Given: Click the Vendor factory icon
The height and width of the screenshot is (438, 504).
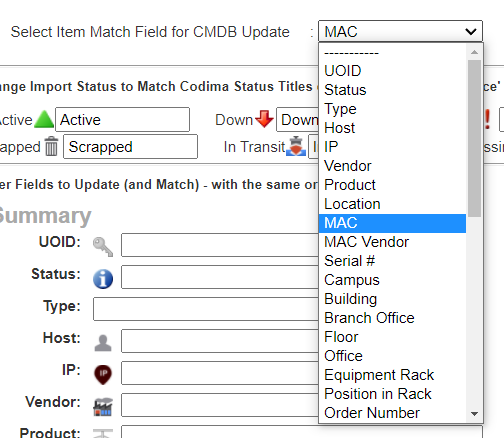Looking at the screenshot, I should click(x=103, y=407).
